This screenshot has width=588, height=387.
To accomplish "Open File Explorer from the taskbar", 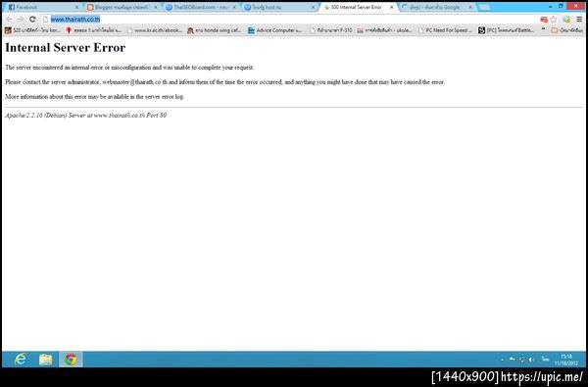I will (45, 360).
